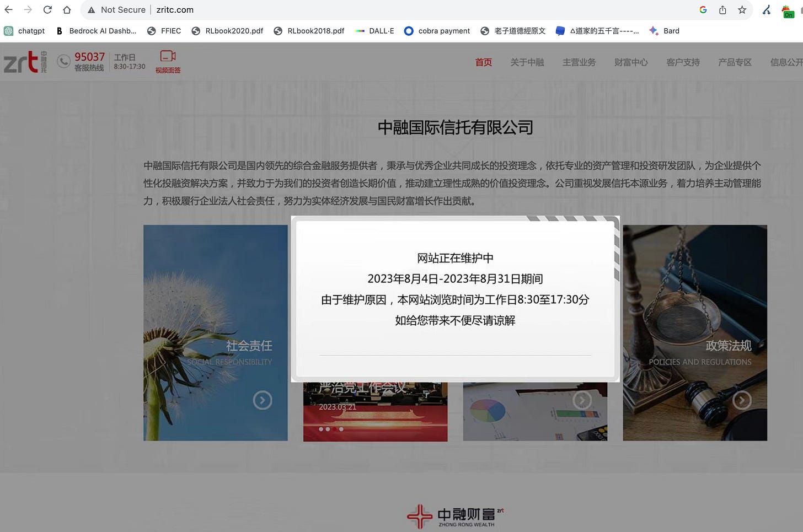Click arrow on the 社会责任 card
Screen dimensions: 803x532
tap(263, 400)
